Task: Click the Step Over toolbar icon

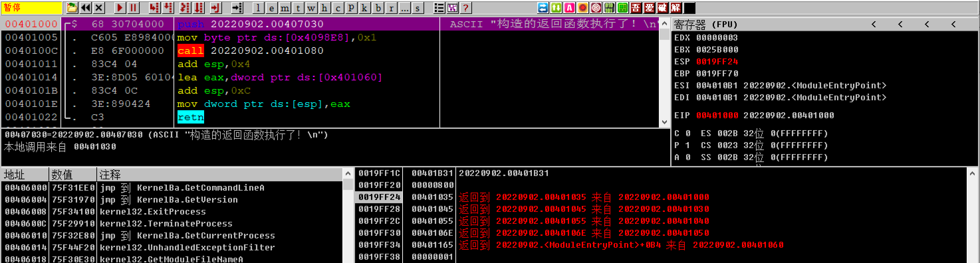Action: pos(168,8)
